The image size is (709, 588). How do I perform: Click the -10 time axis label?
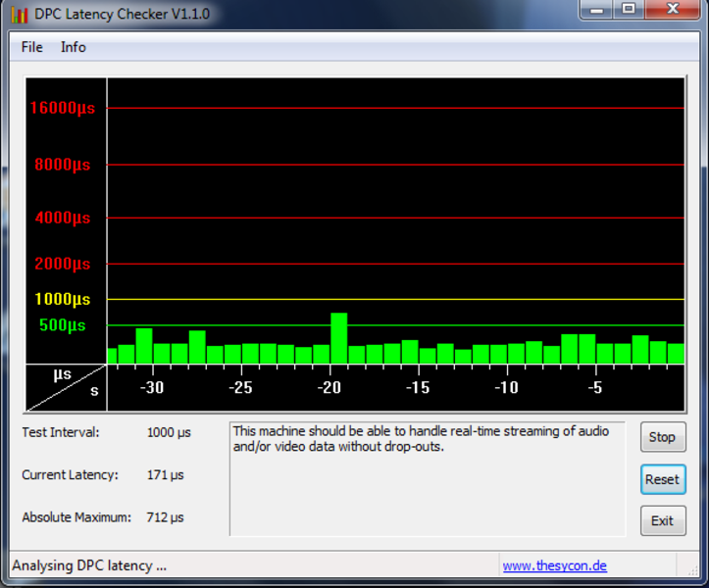(506, 387)
